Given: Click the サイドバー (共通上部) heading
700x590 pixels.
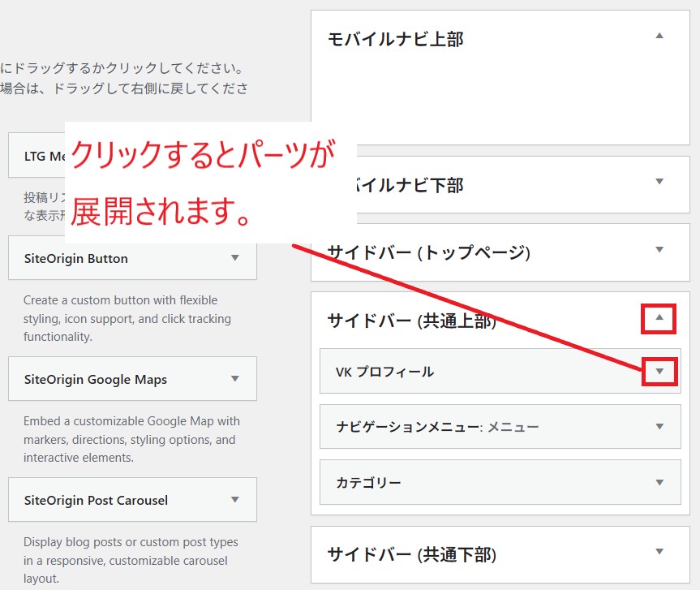Looking at the screenshot, I should (x=410, y=321).
